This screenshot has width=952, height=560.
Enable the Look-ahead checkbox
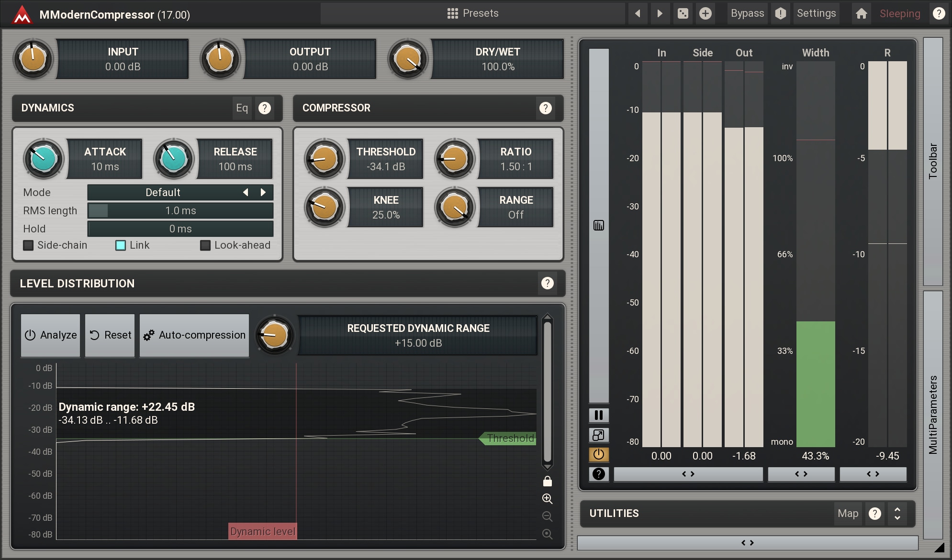click(x=205, y=245)
